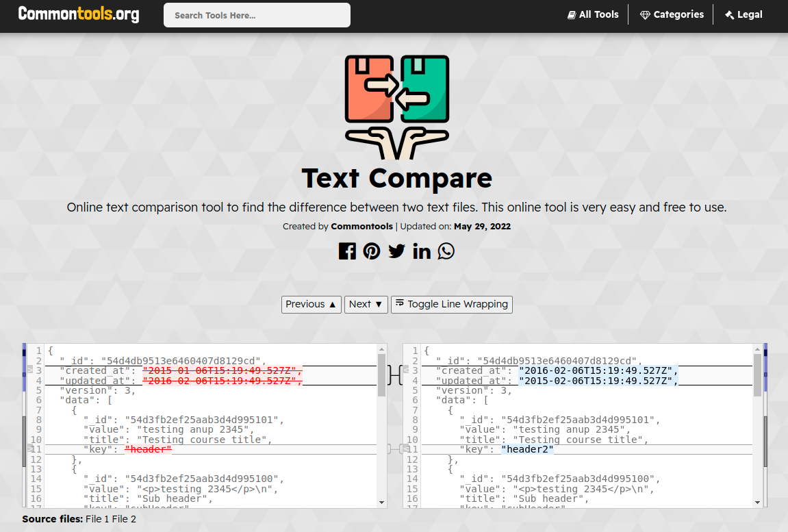Click the Commontools author link
Screen dimensions: 788x532
pos(362,227)
